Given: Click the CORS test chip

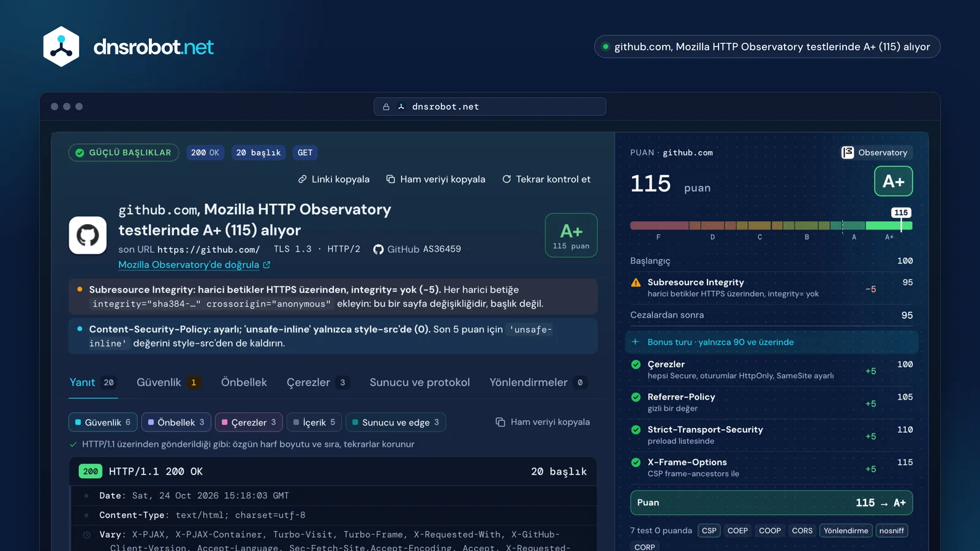Looking at the screenshot, I should coord(802,531).
